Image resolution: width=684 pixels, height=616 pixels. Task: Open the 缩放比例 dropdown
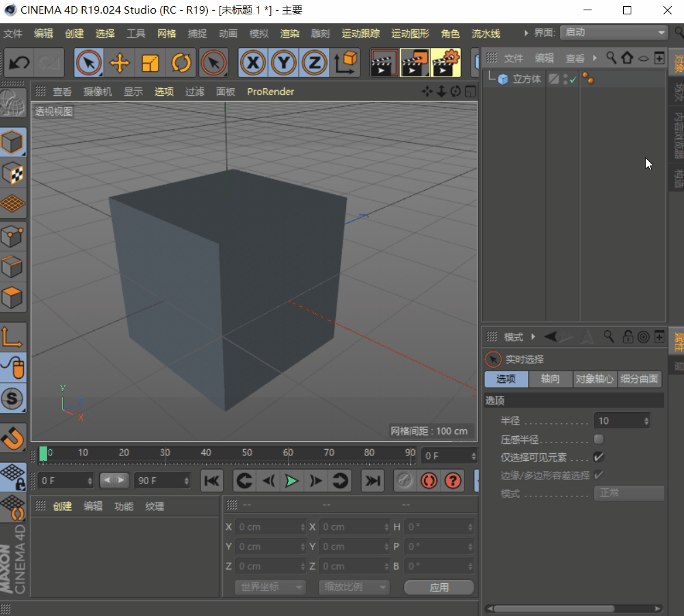(x=354, y=587)
